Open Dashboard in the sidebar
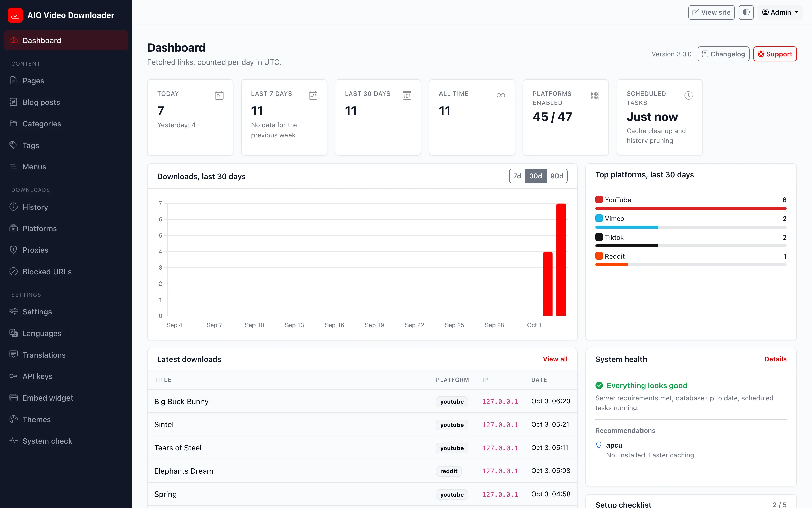The height and width of the screenshot is (508, 812). [x=66, y=40]
